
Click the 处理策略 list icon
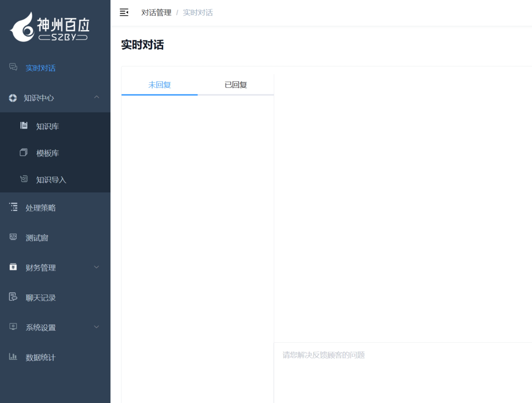click(13, 207)
